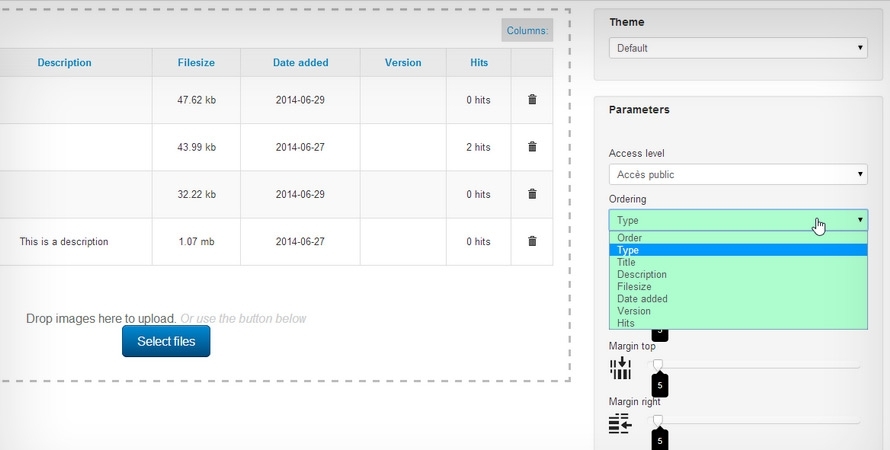Click the Margin top icon
This screenshot has height=450, width=890.
pos(620,368)
